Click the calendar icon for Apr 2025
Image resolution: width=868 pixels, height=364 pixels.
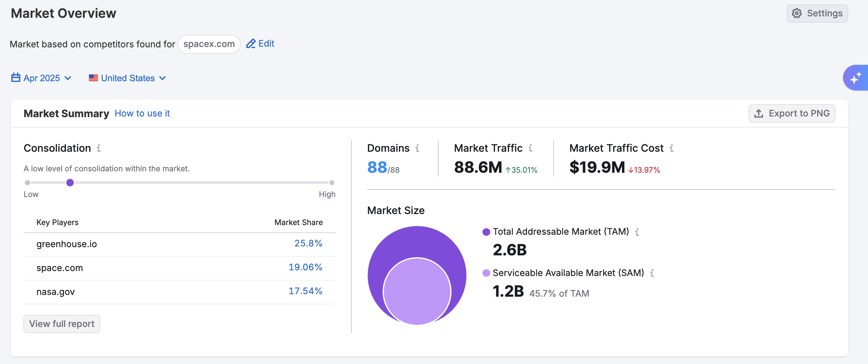tap(16, 78)
